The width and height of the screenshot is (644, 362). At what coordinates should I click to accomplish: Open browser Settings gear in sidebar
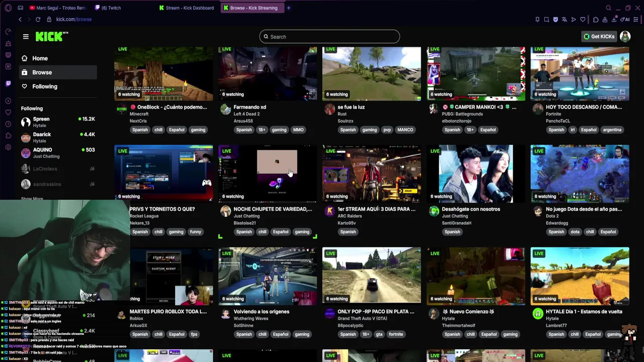coord(8,147)
